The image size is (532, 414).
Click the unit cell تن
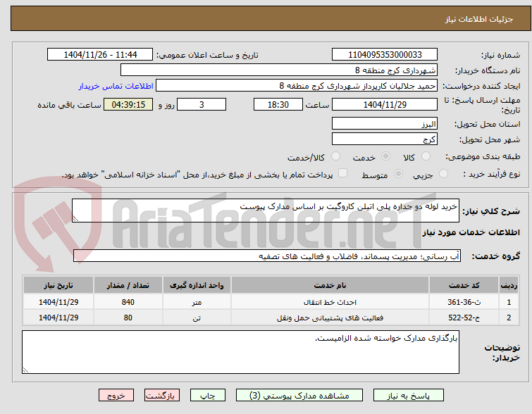[197, 318]
